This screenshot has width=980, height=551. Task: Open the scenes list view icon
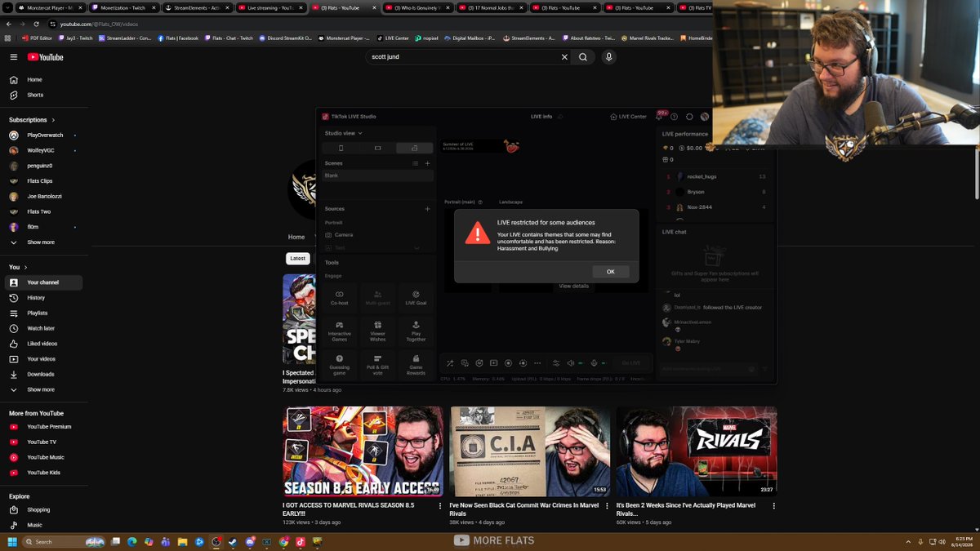point(415,163)
